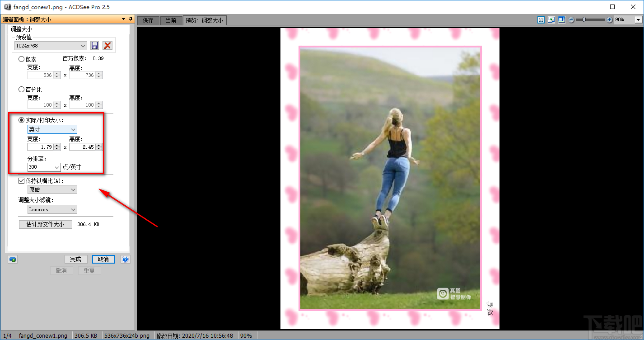Click the zoom slider handle
This screenshot has width=644, height=340.
point(584,20)
